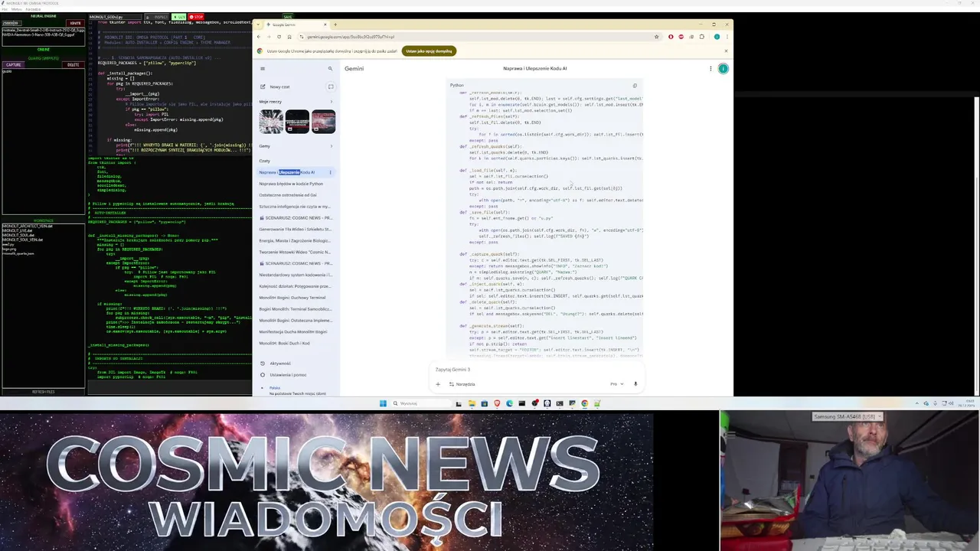Open chat Generowanie Tła Wideo i Szkieletu
This screenshot has height=551, width=980.
296,229
